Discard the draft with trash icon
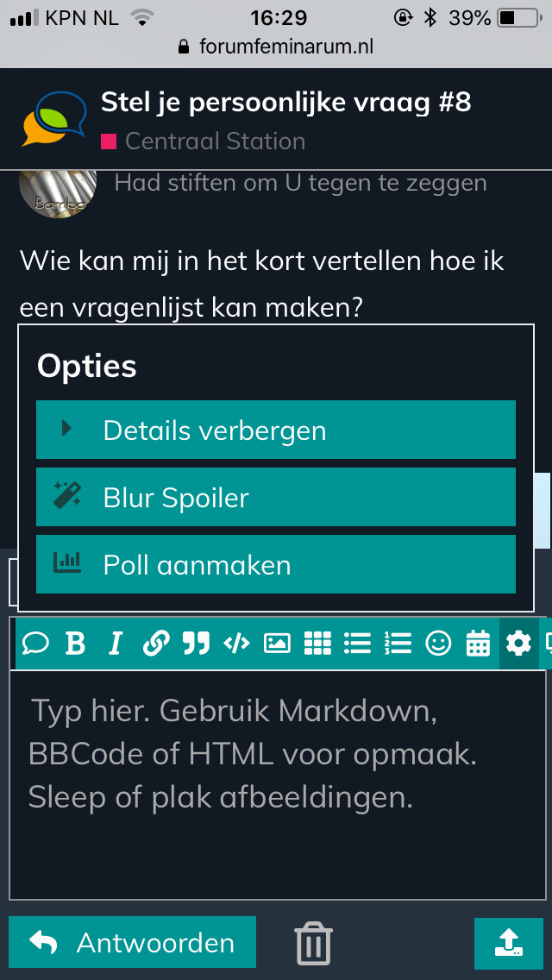The width and height of the screenshot is (552, 980). [x=313, y=942]
